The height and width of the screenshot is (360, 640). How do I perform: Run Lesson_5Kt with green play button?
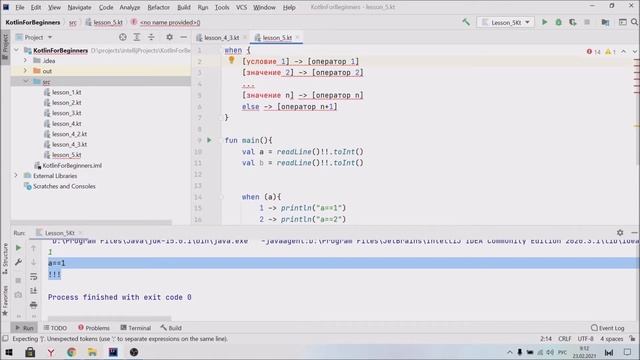[544, 22]
